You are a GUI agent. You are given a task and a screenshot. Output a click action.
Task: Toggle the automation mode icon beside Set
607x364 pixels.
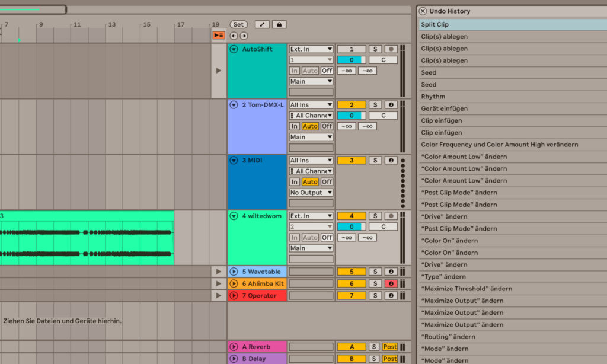pyautogui.click(x=262, y=24)
